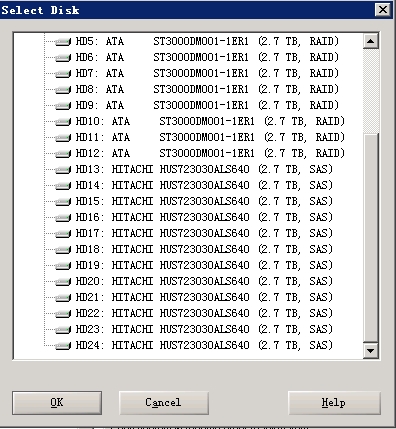Image resolution: width=396 pixels, height=429 pixels.
Task: Click the drive icon next to HD17
Action: coord(63,234)
